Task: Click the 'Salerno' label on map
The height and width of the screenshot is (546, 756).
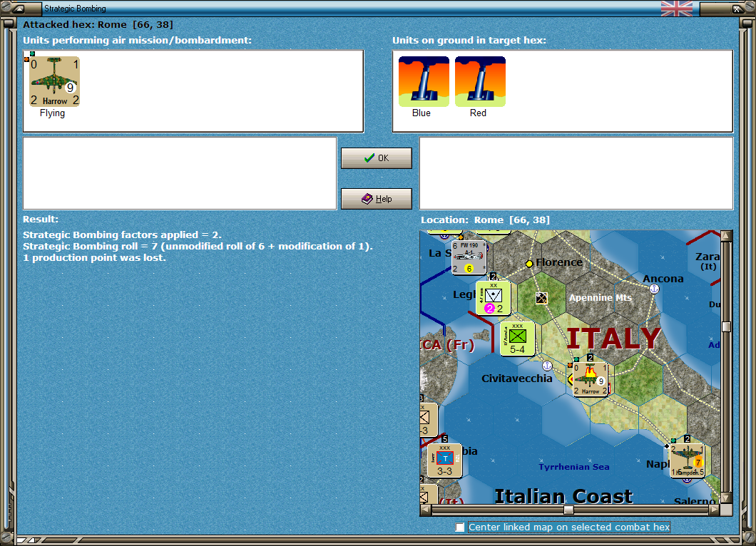Action: [x=694, y=501]
